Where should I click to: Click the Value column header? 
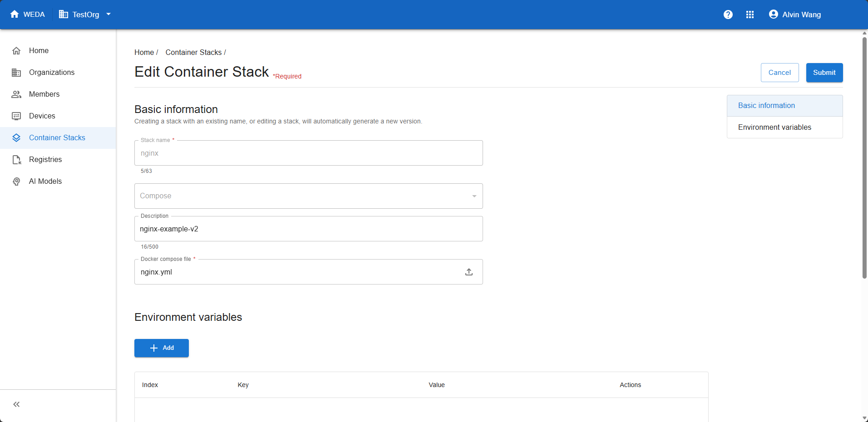coord(437,385)
